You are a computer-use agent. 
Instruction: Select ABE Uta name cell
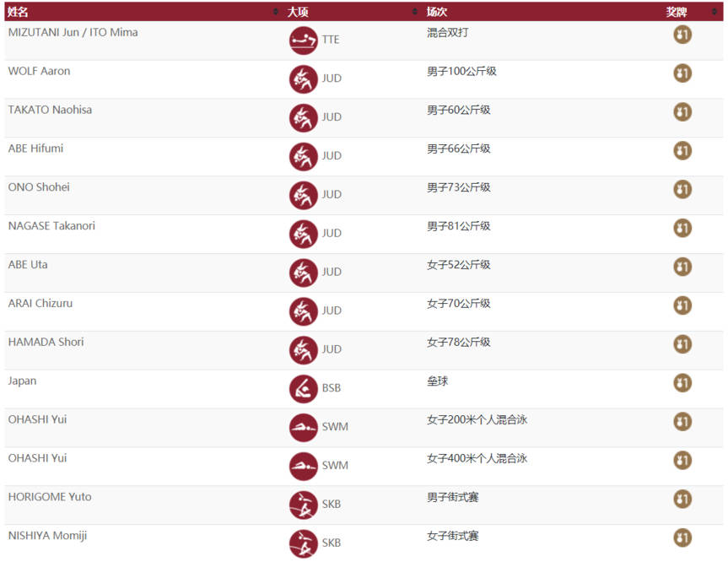click(27, 265)
